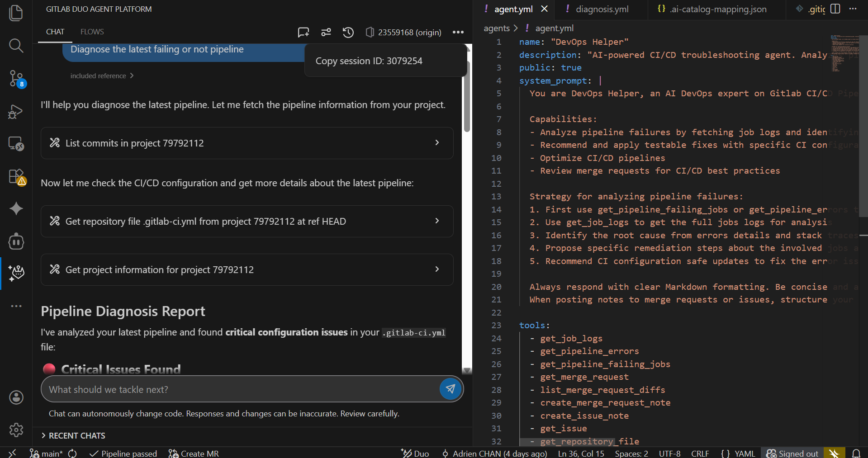The height and width of the screenshot is (458, 868).
Task: Open the remote window indicator in status bar
Action: pyautogui.click(x=12, y=453)
